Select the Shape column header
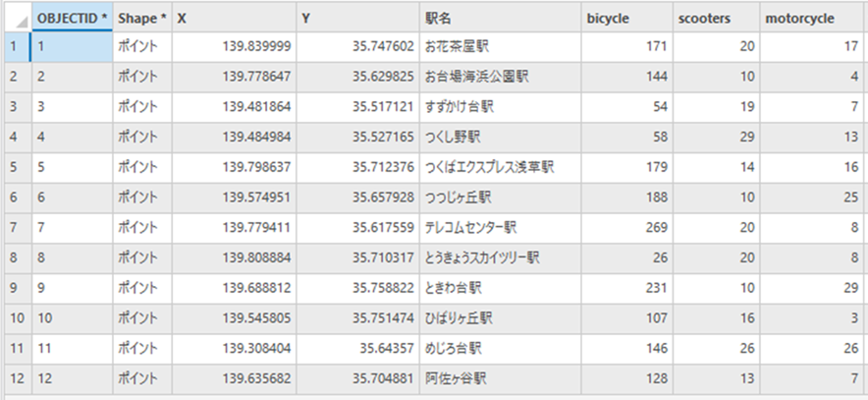Viewport: 868px width, 400px height. click(142, 18)
